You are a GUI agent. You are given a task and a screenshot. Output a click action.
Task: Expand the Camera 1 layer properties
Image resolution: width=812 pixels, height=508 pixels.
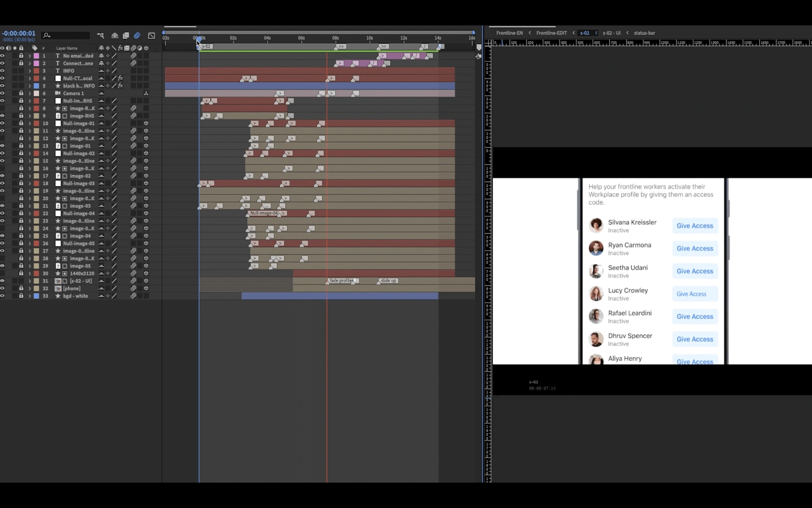[30, 93]
